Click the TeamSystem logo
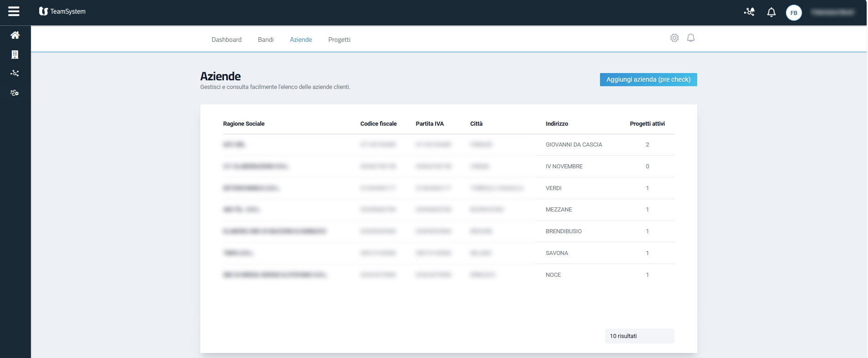868x358 pixels. [x=62, y=11]
